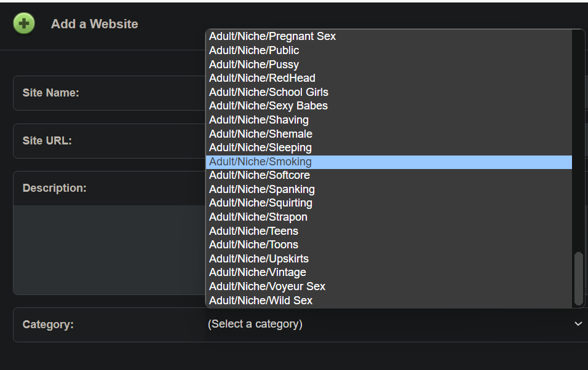Choose Adult/Niche/Toons category
This screenshot has width=588, height=370.
coord(253,245)
